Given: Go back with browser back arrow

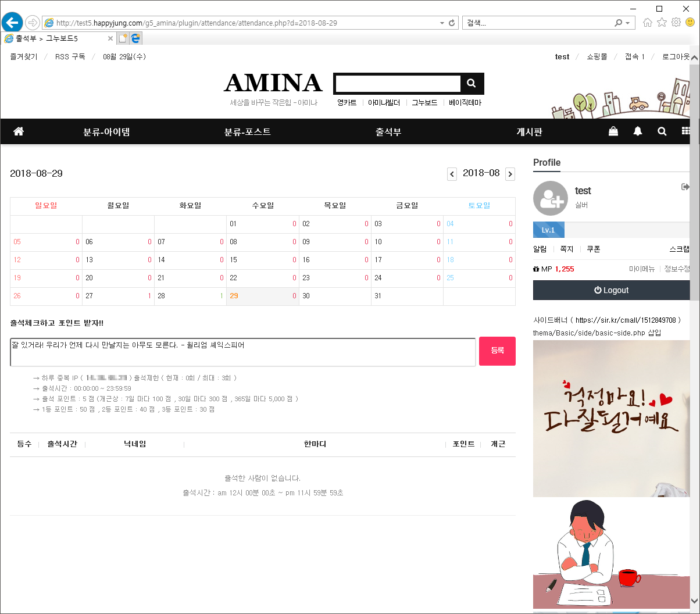Looking at the screenshot, I should 12,23.
